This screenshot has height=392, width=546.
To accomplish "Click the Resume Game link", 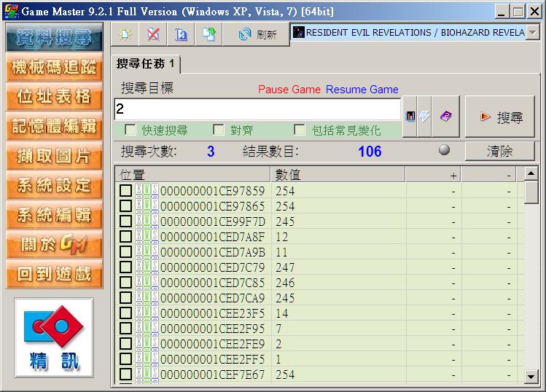I will point(362,90).
